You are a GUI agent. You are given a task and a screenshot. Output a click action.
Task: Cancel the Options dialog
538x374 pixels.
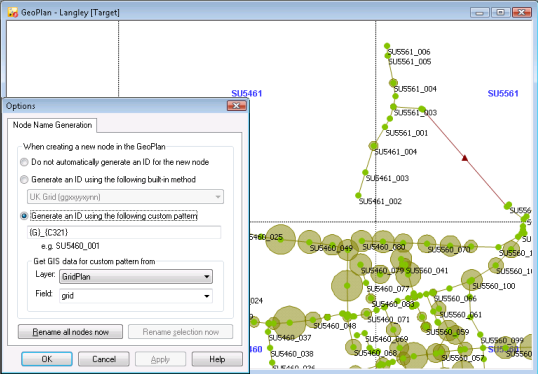pyautogui.click(x=104, y=359)
